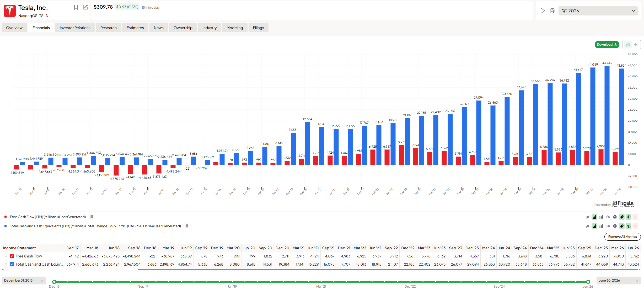
Task: Switch to table view icon near Download
Action: (x=636, y=45)
